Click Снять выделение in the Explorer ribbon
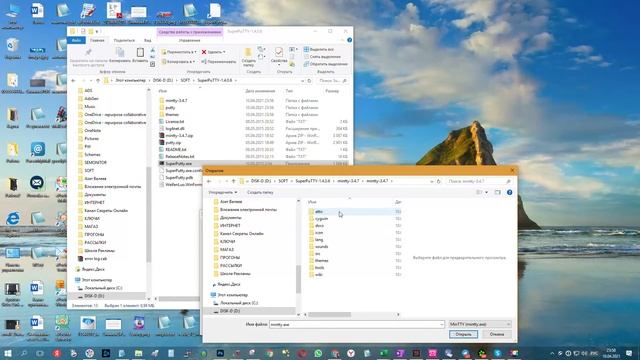 point(322,57)
